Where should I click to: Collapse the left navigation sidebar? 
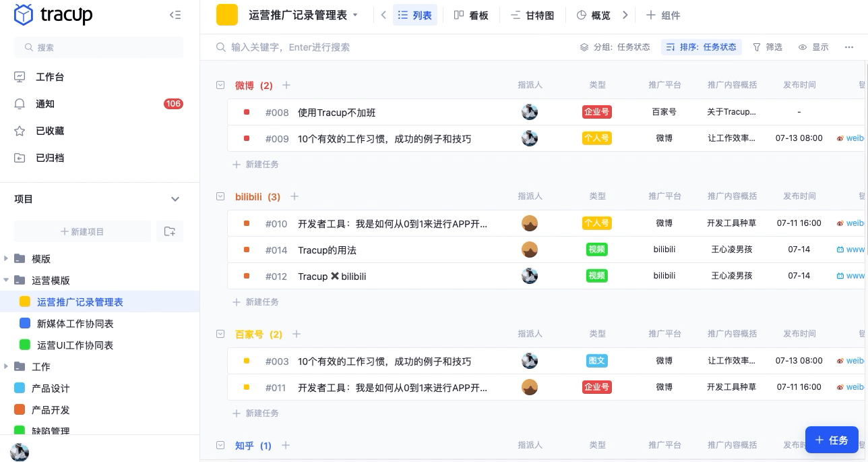[175, 15]
